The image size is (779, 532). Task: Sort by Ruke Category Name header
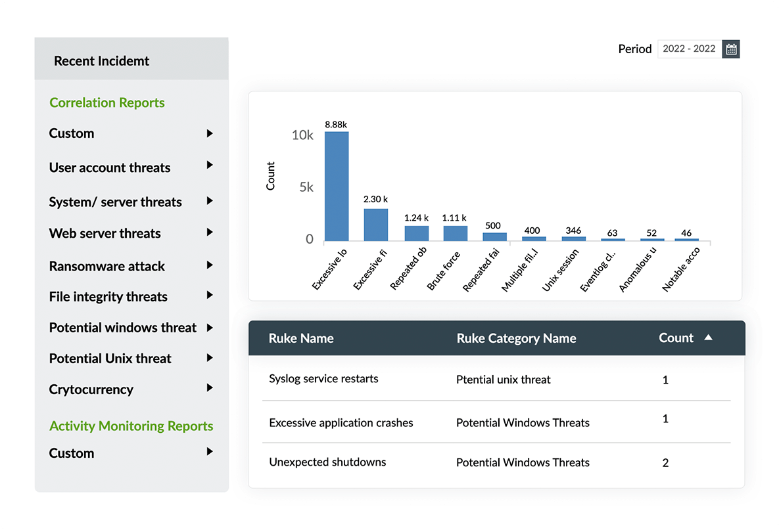tap(516, 339)
